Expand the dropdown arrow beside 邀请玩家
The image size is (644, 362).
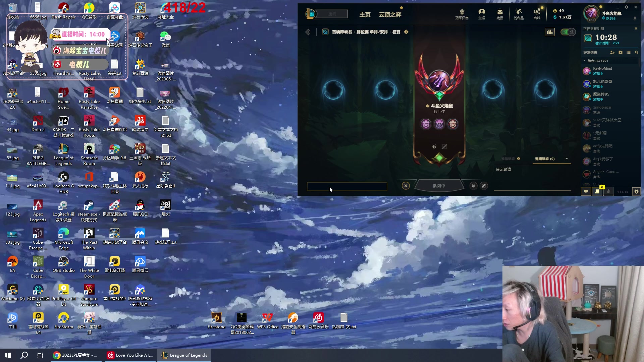coord(567,159)
